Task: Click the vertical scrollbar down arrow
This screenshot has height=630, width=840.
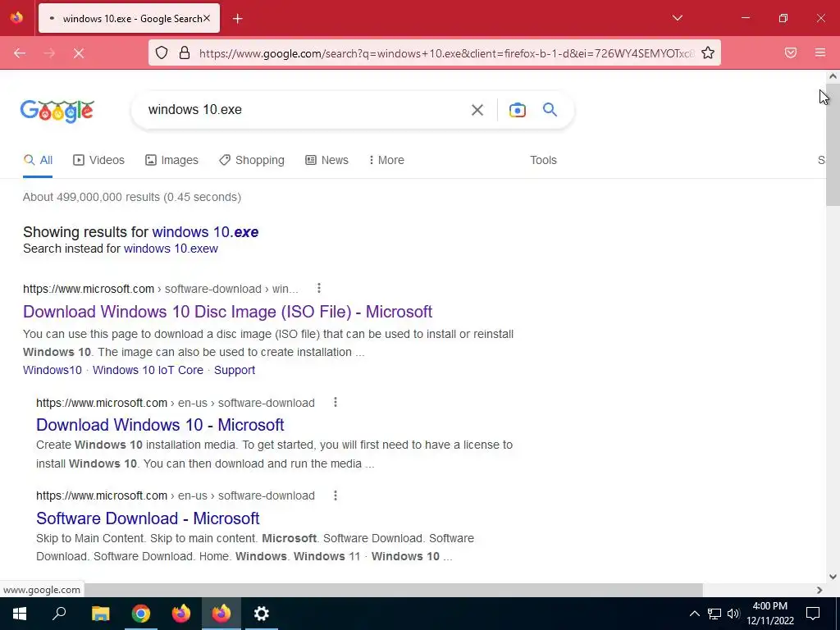Action: tap(833, 577)
